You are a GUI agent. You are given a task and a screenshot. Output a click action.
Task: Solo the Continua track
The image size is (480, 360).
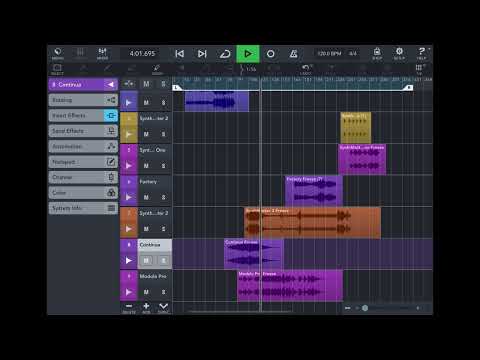(163, 260)
